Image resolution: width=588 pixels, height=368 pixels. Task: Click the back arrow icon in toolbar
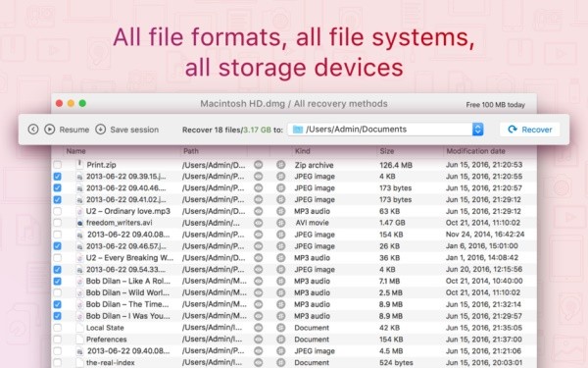click(x=33, y=130)
